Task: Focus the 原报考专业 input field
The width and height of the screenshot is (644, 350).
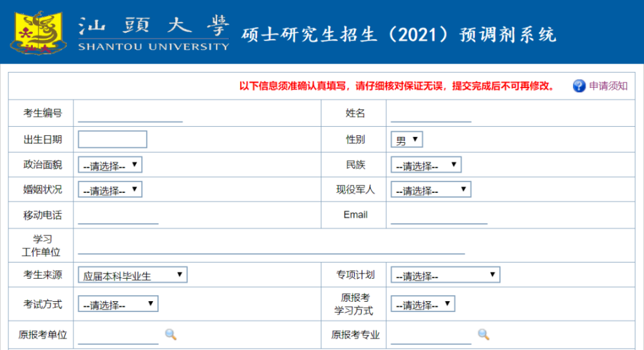Action: 431,335
